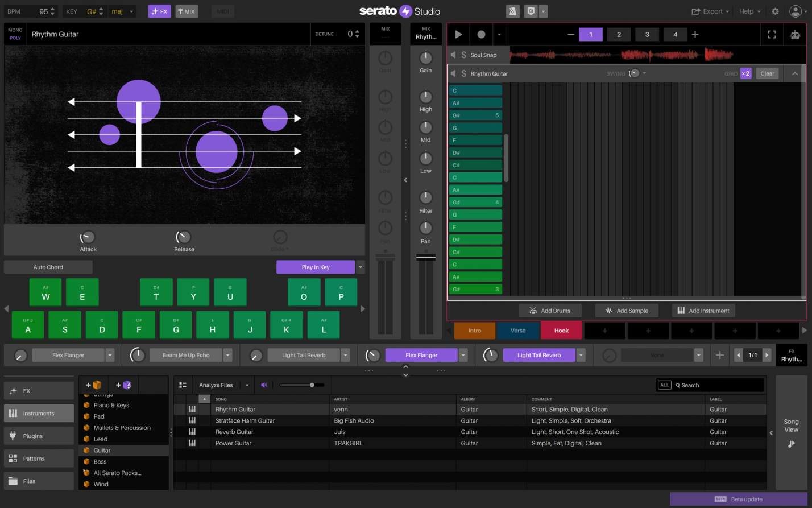Image resolution: width=812 pixels, height=508 pixels.
Task: Click the Add Drums button
Action: coord(550,310)
